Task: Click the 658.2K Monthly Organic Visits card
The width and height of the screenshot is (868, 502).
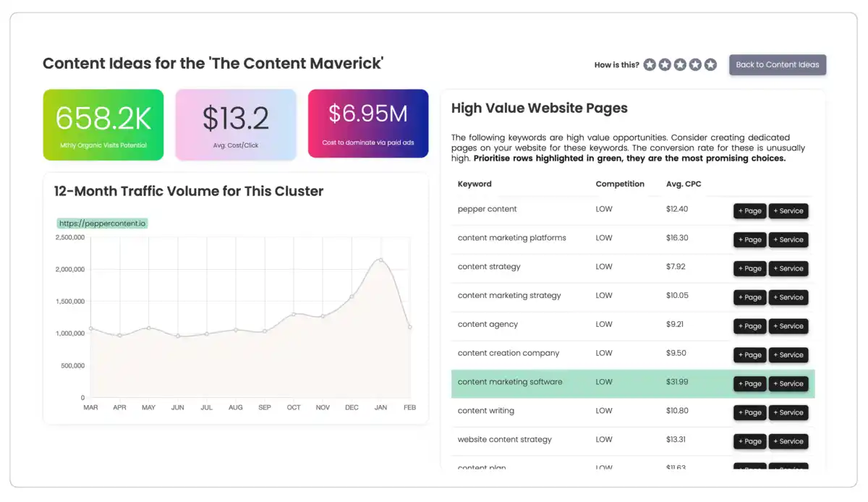Action: pos(103,124)
